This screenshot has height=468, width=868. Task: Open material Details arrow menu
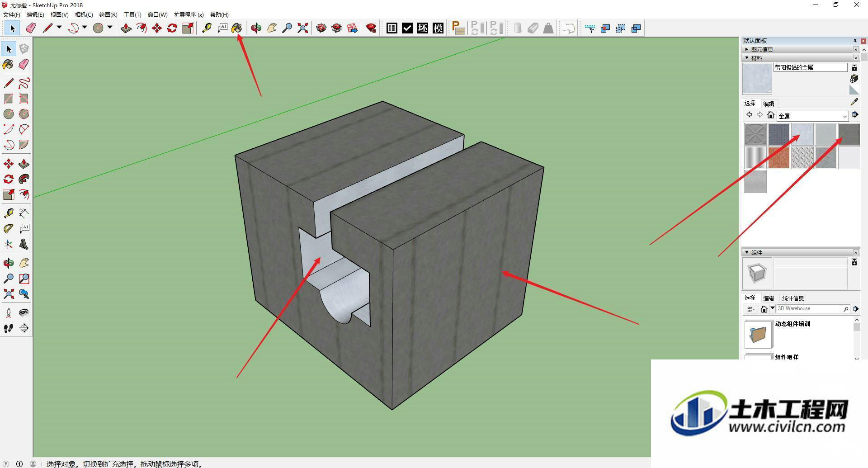[x=855, y=115]
